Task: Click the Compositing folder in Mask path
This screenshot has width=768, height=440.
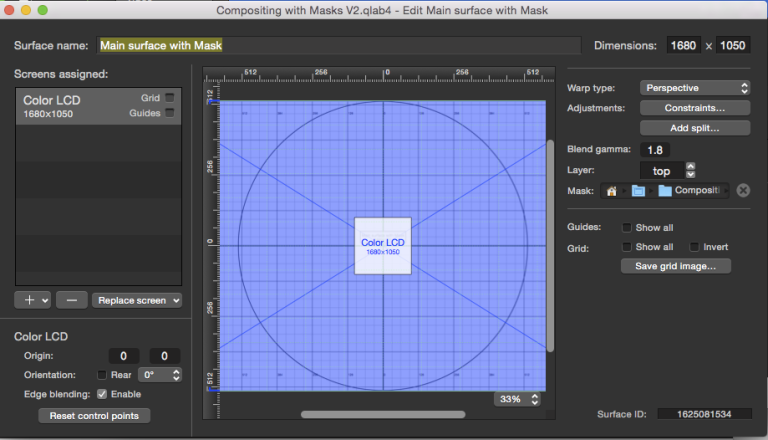Action: [x=688, y=191]
